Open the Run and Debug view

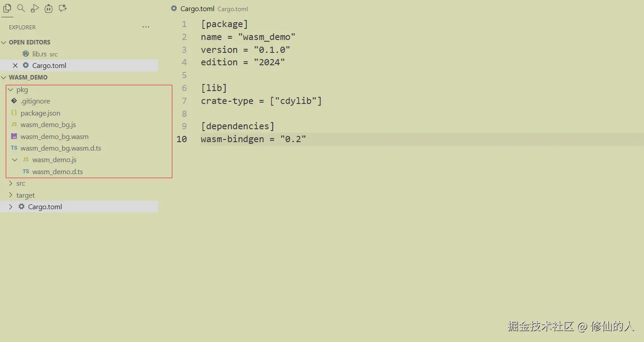click(x=35, y=8)
